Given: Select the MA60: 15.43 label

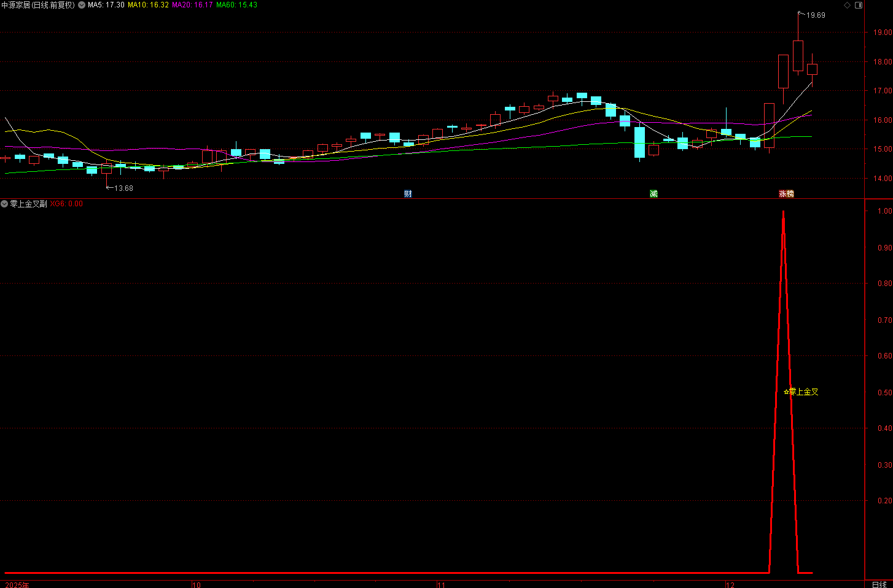Looking at the screenshot, I should click(x=236, y=5).
